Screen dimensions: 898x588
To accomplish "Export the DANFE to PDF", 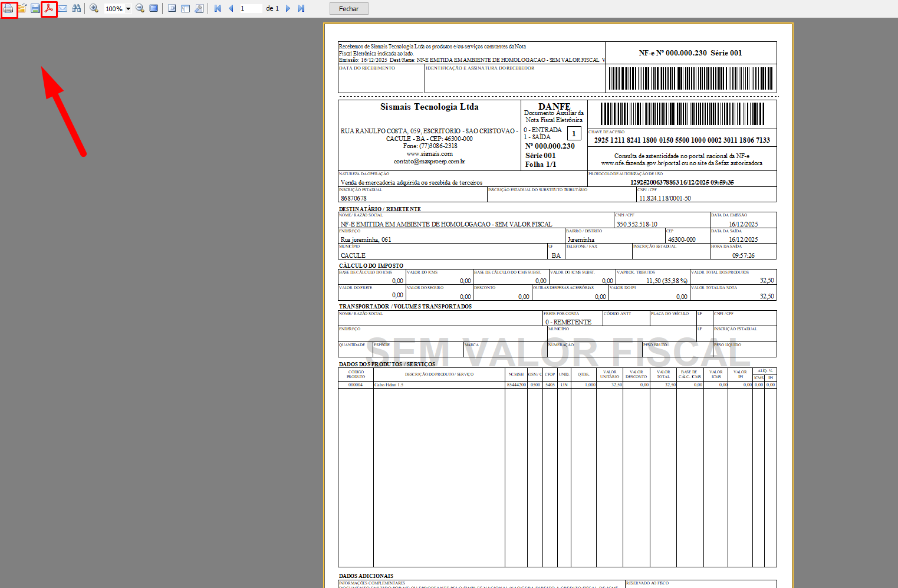I will click(x=49, y=9).
